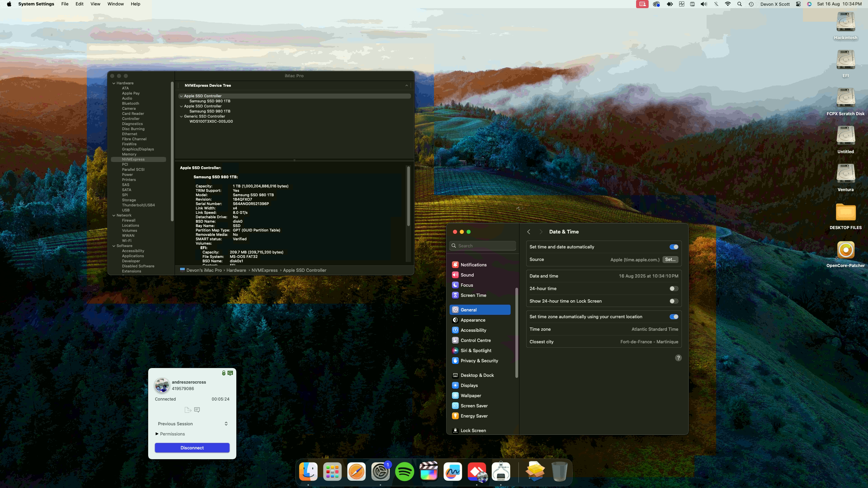Screen dimensions: 868x488
Task: Open the sound volume menu bar icon
Action: pos(704,4)
